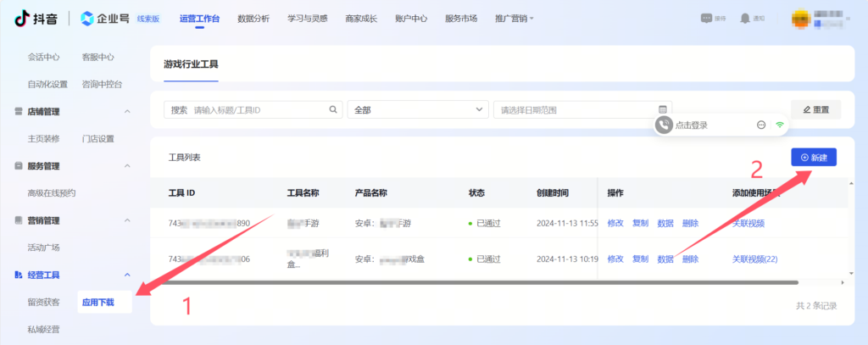The width and height of the screenshot is (868, 345).
Task: Click the 重置 reset button
Action: coord(816,109)
